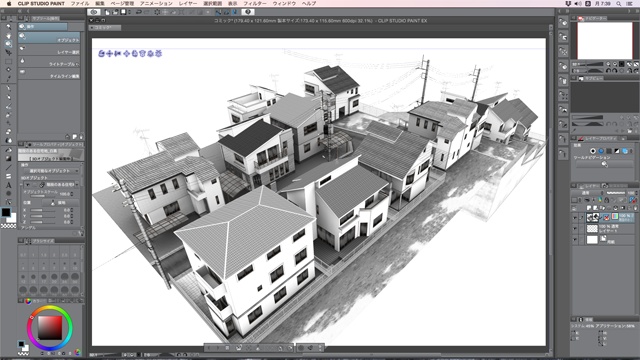Open the ページ管理 menu
The image size is (640, 360).
122,3
